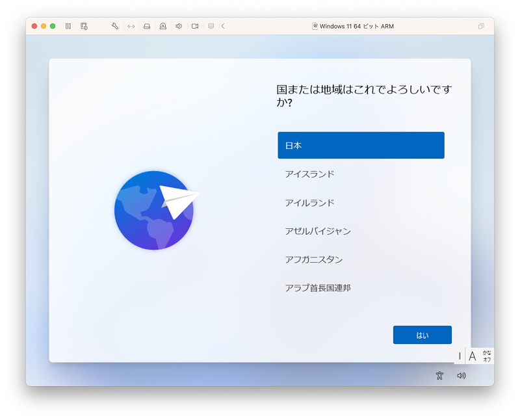The height and width of the screenshot is (420, 520).
Task: Pick アラブ首長国連邦 from the list
Action: [361, 288]
